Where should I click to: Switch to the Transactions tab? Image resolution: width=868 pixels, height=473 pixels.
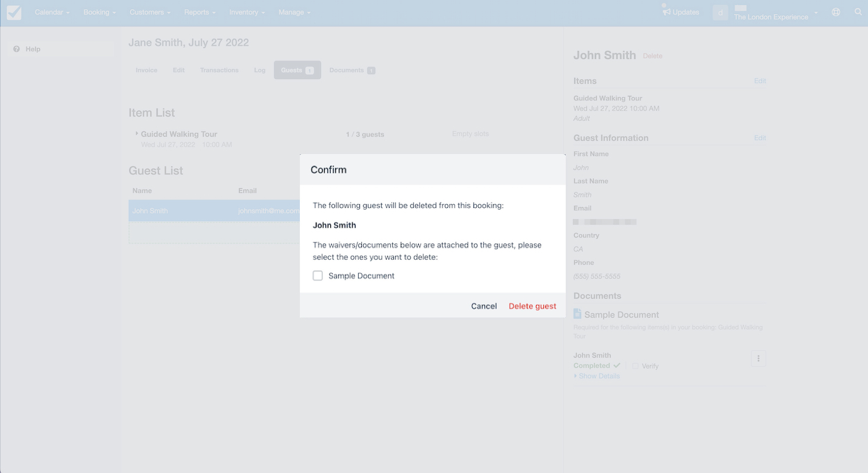(219, 70)
